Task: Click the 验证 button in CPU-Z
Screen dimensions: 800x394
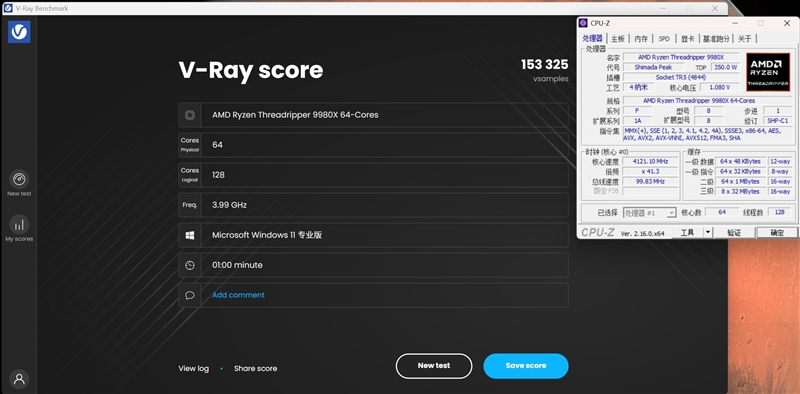Action: click(734, 233)
